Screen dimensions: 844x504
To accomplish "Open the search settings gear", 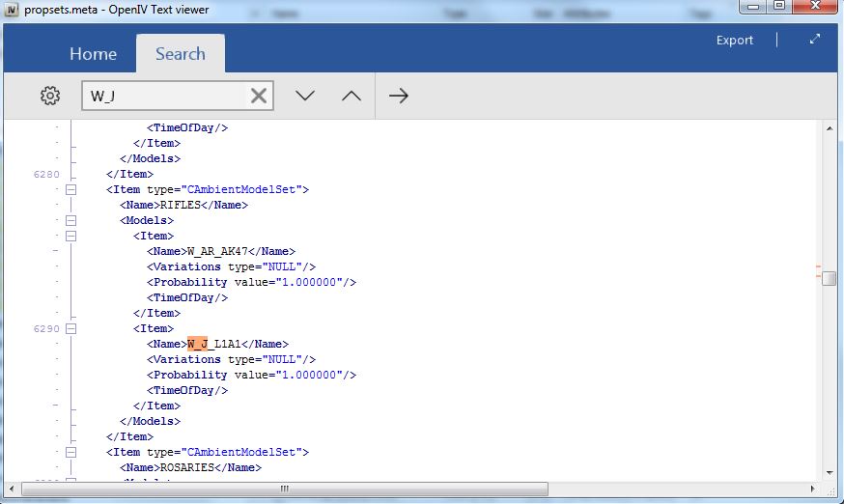I will [x=50, y=96].
